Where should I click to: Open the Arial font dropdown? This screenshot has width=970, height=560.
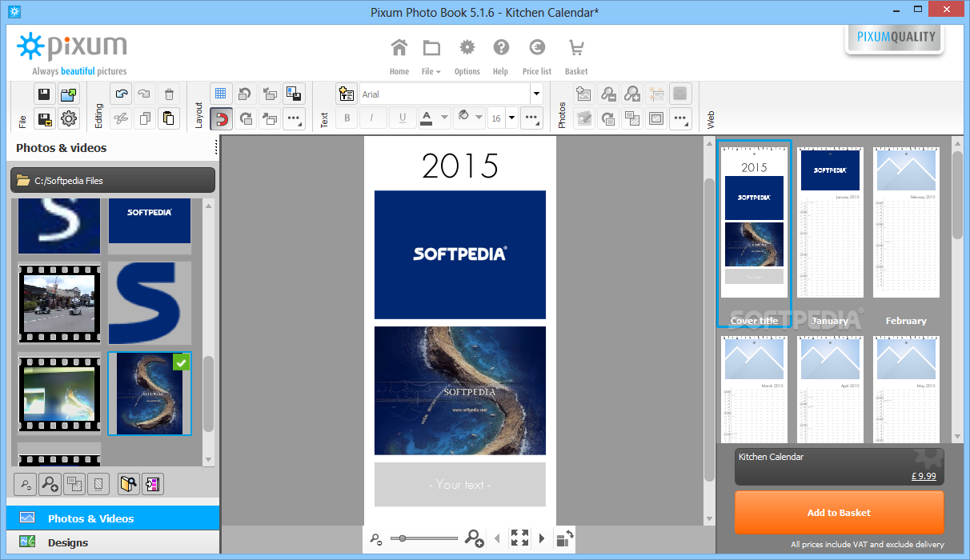click(536, 94)
